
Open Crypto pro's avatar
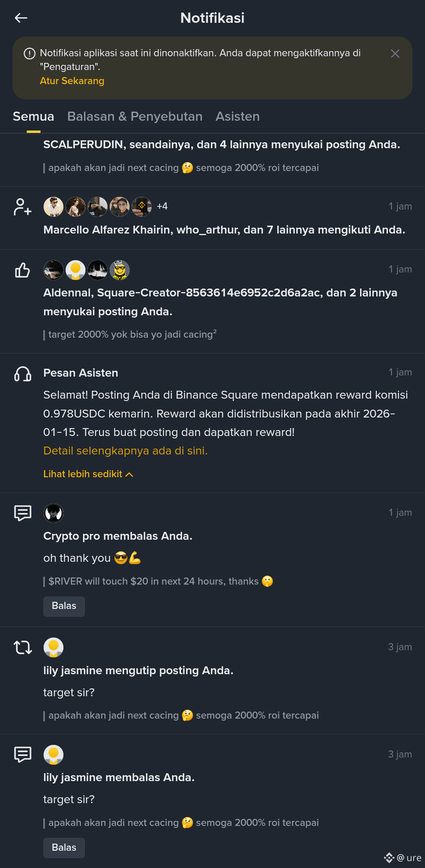tap(54, 513)
